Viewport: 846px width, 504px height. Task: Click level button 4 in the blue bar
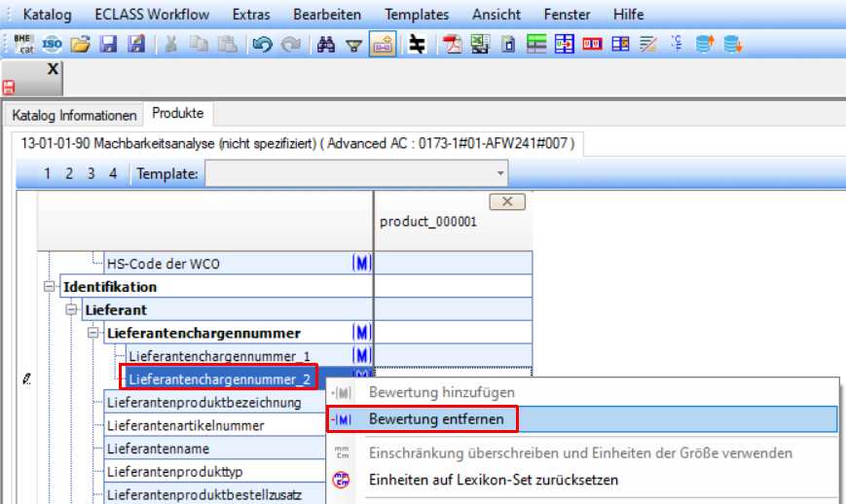(x=113, y=173)
